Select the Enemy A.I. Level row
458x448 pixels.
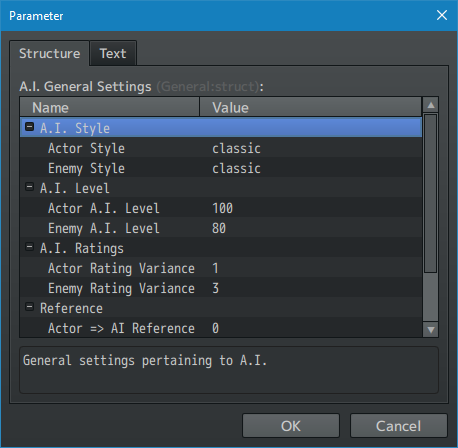click(221, 228)
